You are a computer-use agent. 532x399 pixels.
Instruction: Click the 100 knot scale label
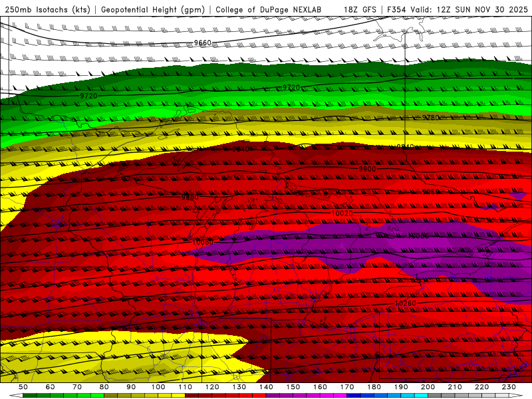pos(158,387)
